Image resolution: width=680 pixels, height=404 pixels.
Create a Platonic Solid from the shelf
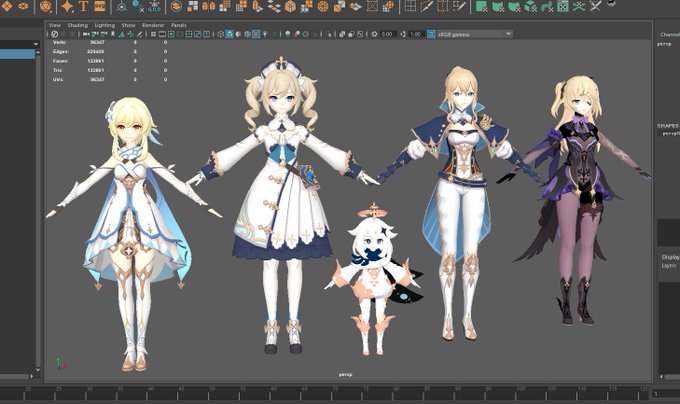[x=46, y=6]
